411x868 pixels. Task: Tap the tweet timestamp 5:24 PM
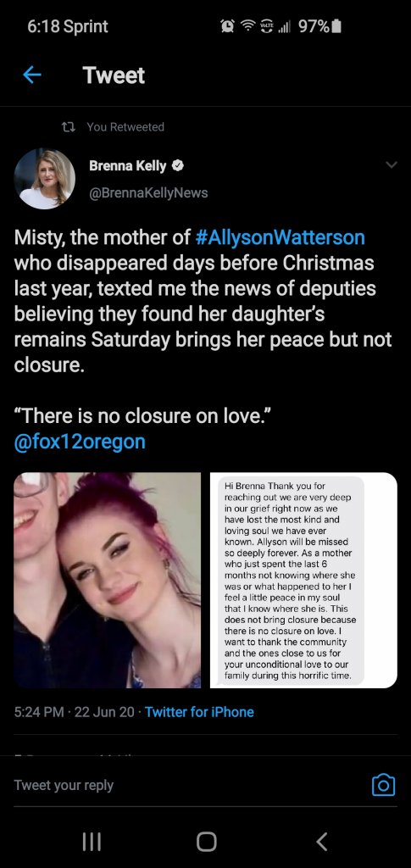point(39,712)
